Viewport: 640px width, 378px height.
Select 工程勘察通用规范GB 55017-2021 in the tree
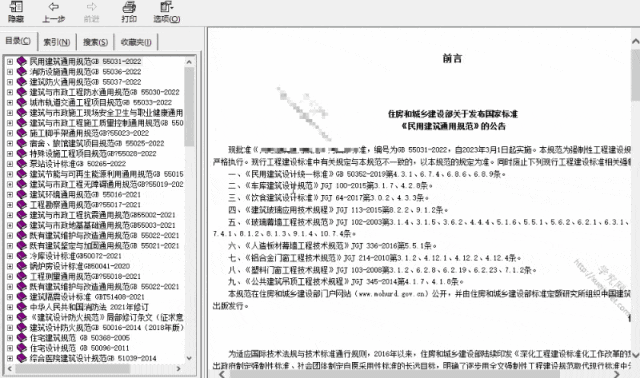coord(85,205)
